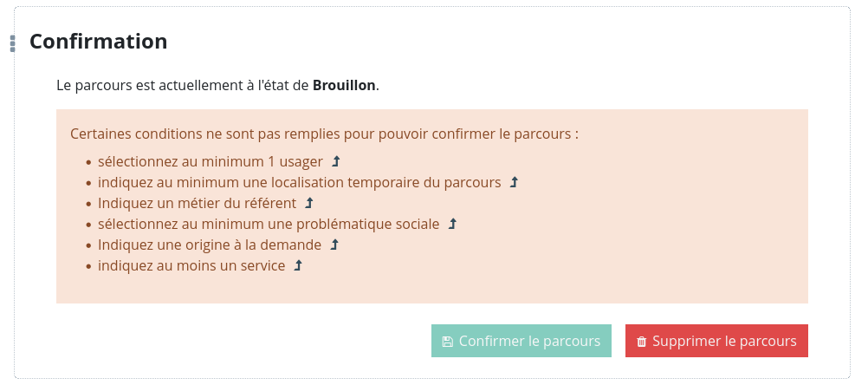Image resolution: width=868 pixels, height=385 pixels.
Task: Click the floppy disk icon in Confirmer button
Action: (x=447, y=342)
